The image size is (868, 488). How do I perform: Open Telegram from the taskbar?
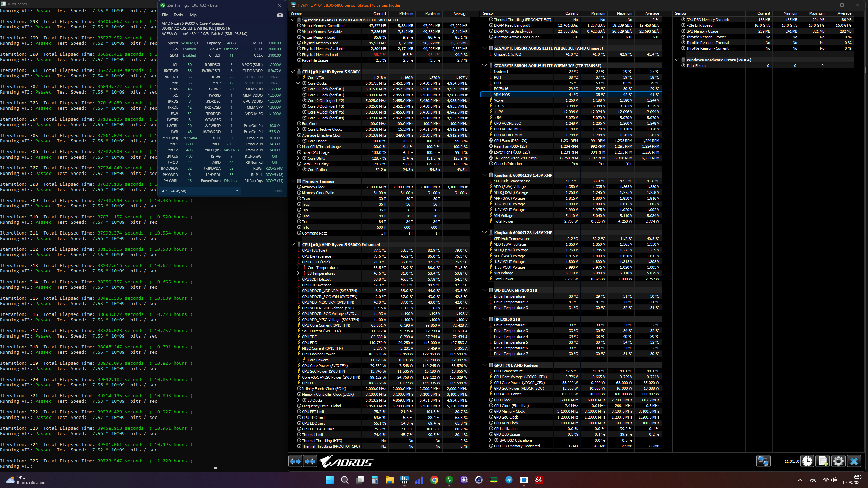[509, 480]
